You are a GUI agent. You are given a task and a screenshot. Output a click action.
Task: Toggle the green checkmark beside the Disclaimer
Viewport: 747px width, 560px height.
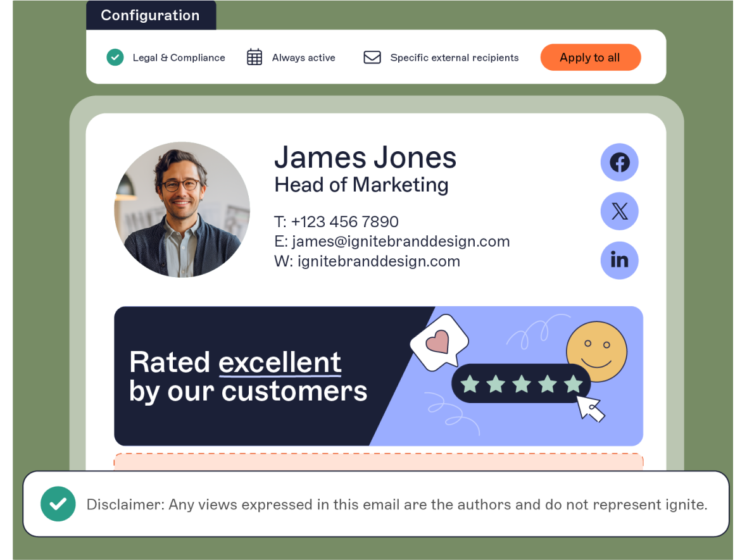58,504
